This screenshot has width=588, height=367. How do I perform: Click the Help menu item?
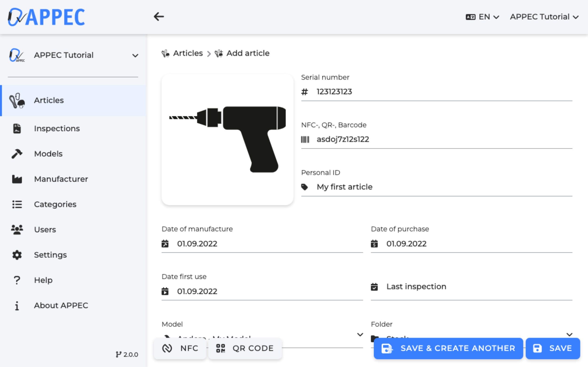click(x=43, y=280)
